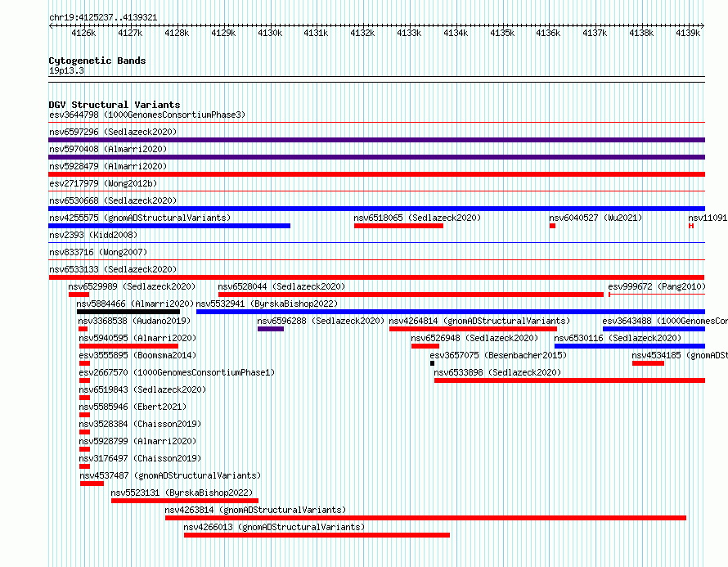Screen dimensions: 728x567
Task: Click the nsv5970408 (Almarri2020) label
Action: (108, 149)
